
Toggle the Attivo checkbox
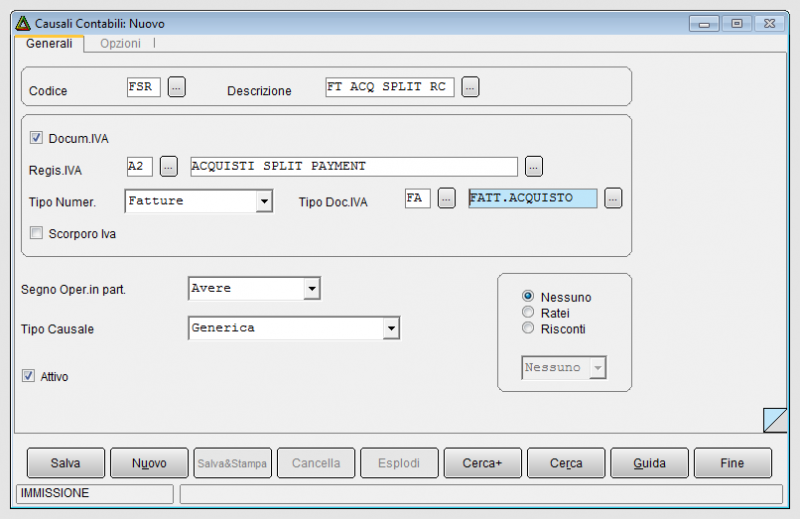click(x=28, y=376)
